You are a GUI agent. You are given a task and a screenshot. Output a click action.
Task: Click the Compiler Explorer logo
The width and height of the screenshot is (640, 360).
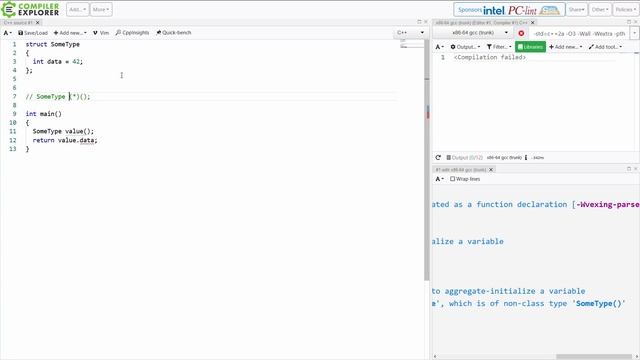31,9
